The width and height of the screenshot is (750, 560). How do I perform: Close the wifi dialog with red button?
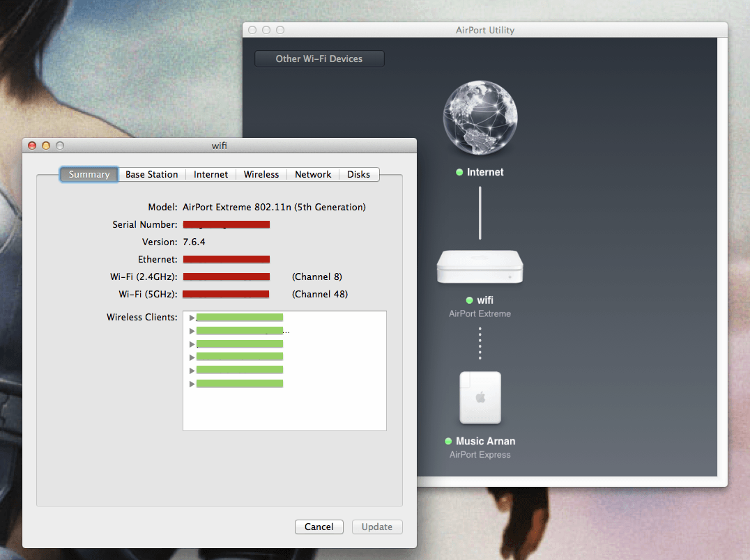click(32, 146)
